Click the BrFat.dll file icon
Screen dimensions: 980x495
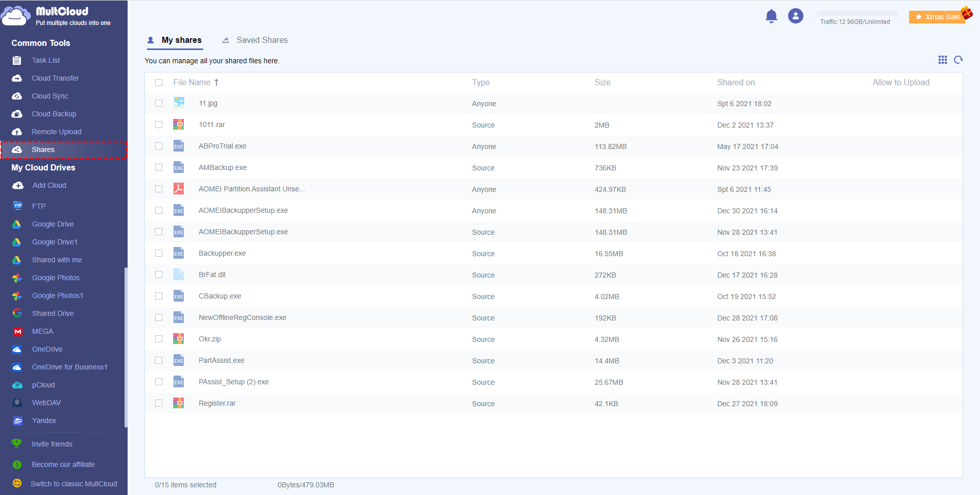pyautogui.click(x=179, y=275)
